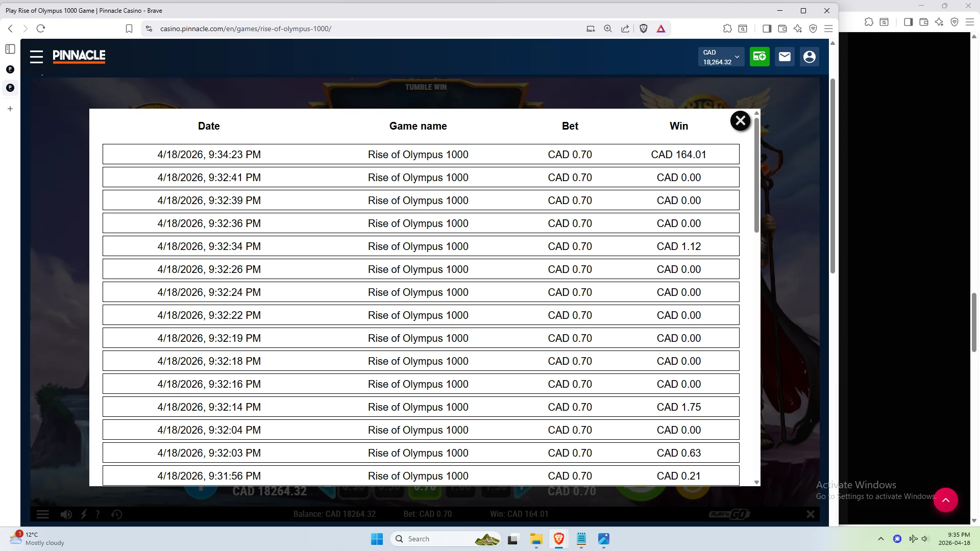Open the Windows Start menu

[x=377, y=539]
